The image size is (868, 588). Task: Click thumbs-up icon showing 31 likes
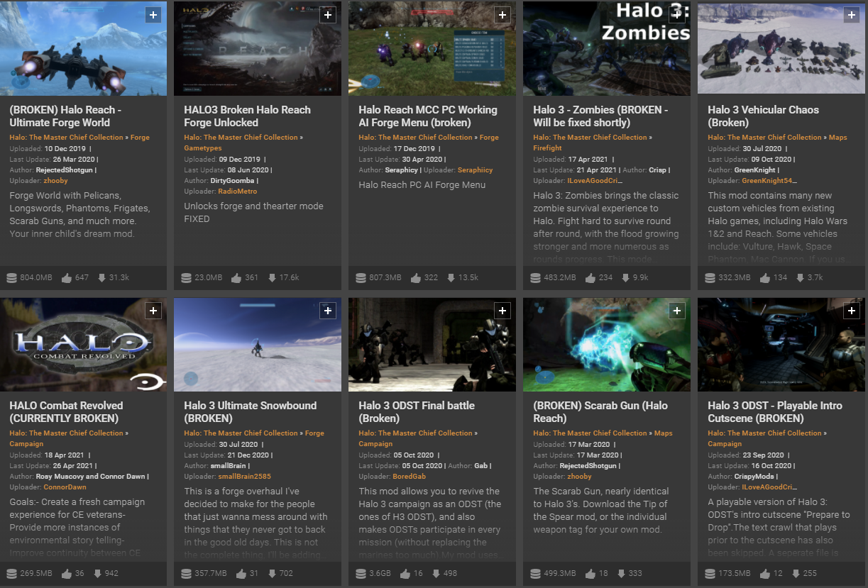click(x=241, y=573)
